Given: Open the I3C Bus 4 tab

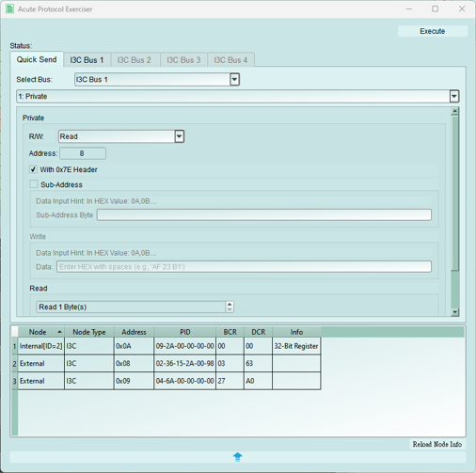Looking at the screenshot, I should coord(230,60).
